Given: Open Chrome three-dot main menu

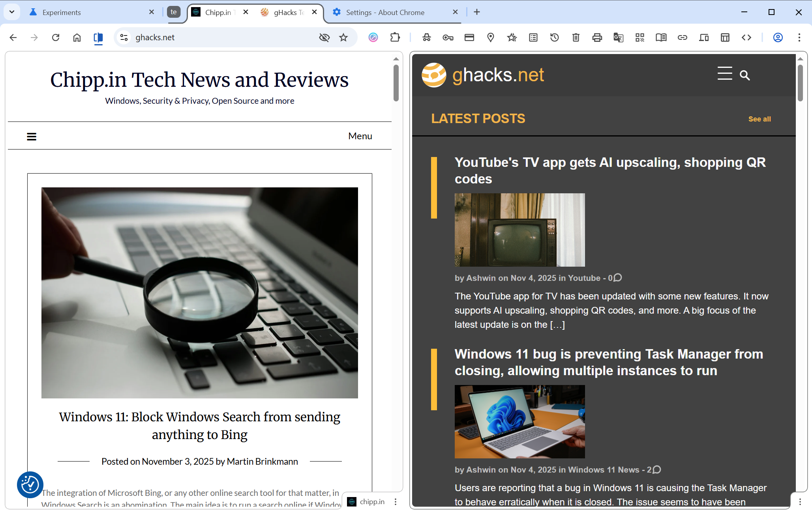Looking at the screenshot, I should 799,37.
